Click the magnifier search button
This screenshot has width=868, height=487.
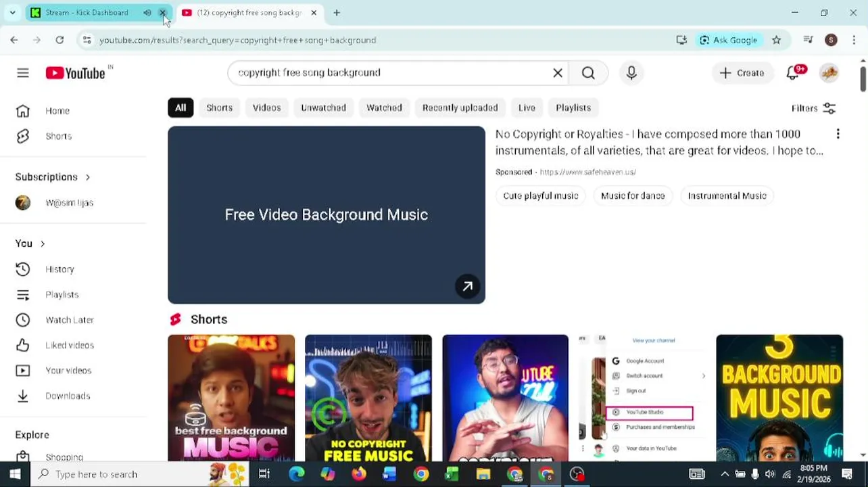pyautogui.click(x=588, y=73)
